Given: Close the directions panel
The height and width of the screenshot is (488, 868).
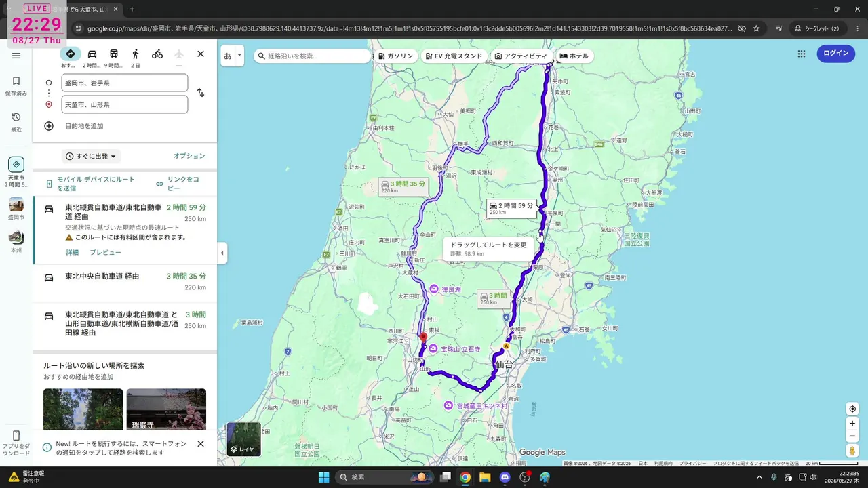Looking at the screenshot, I should click(201, 54).
